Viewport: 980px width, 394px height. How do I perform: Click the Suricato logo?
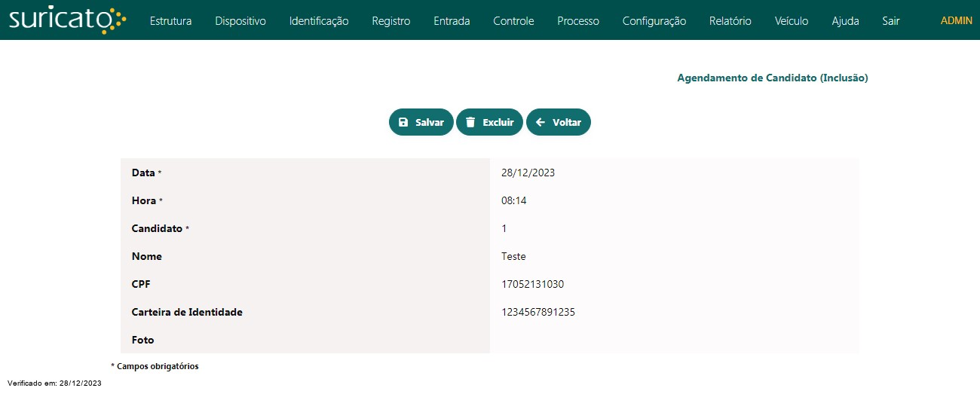[x=68, y=20]
